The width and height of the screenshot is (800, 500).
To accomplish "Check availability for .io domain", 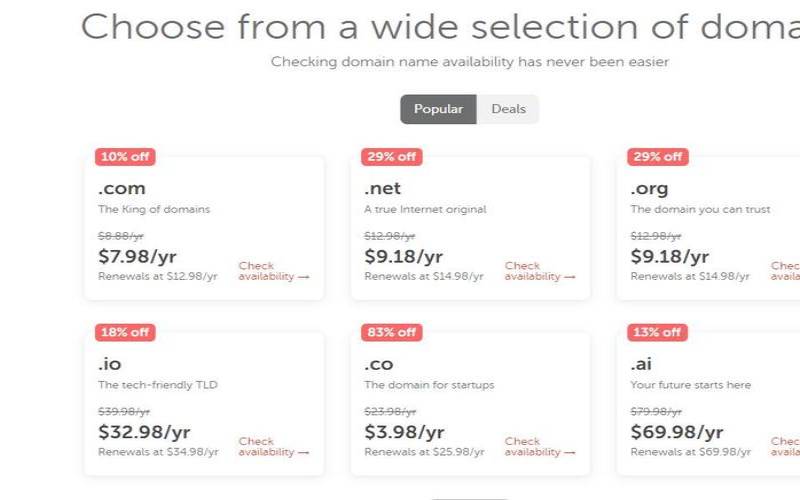I will tap(273, 446).
